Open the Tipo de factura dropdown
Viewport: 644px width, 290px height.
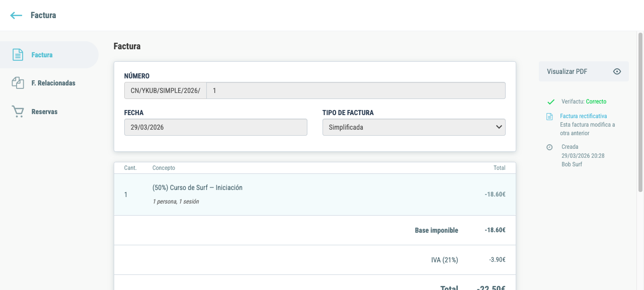[414, 127]
